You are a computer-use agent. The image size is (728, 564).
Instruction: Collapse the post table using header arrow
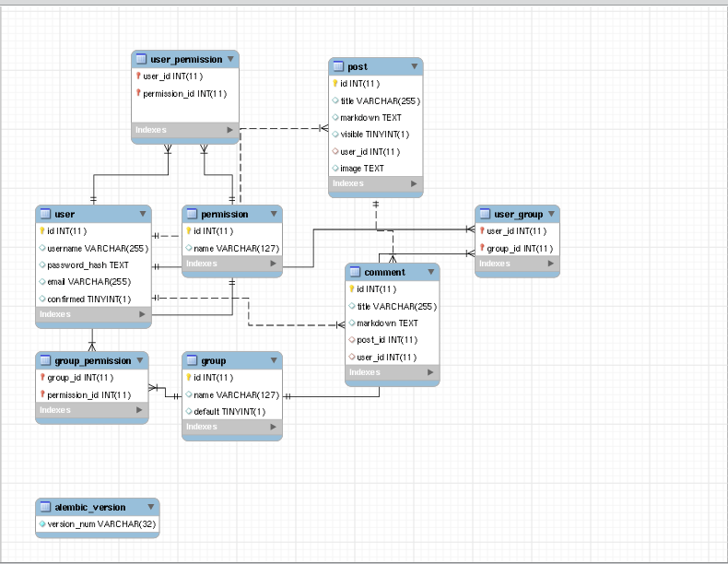414,66
